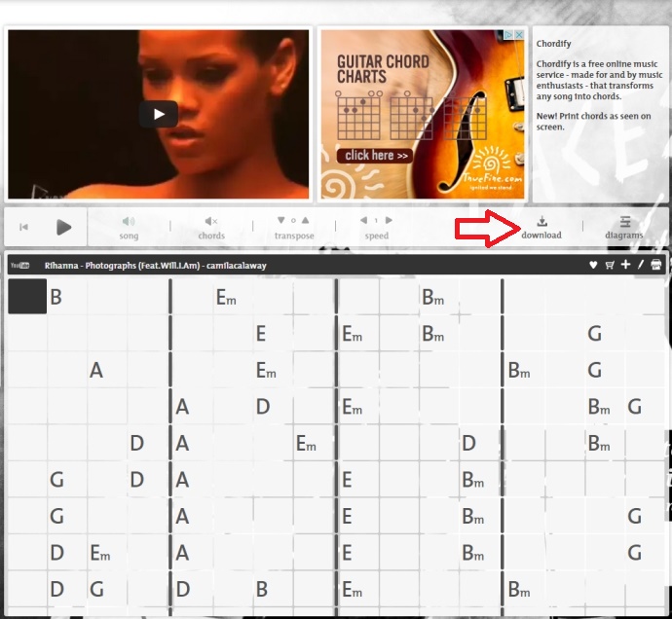The height and width of the screenshot is (619, 672).
Task: Jump to B chord beside highlighted cell
Action: tap(56, 297)
